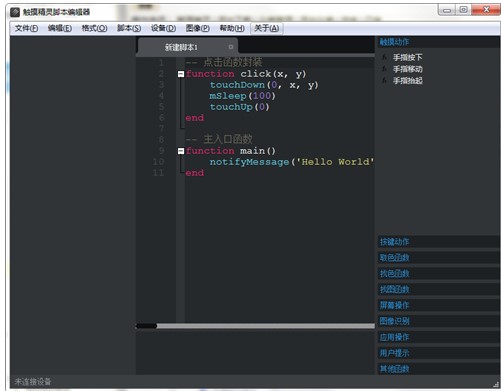Click line number 10 in the gutter
The image size is (501, 391).
[x=158, y=162]
